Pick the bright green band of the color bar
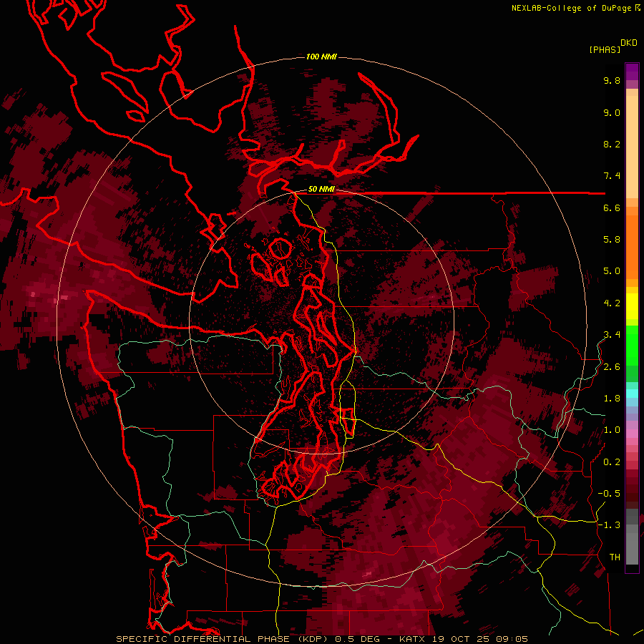Screen dimensions: 644x644 coord(632,345)
